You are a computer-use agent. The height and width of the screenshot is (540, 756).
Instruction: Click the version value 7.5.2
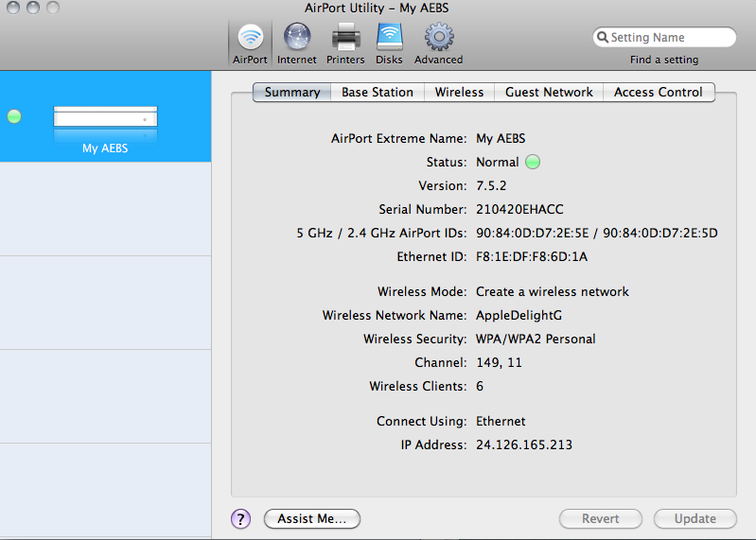pyautogui.click(x=491, y=186)
